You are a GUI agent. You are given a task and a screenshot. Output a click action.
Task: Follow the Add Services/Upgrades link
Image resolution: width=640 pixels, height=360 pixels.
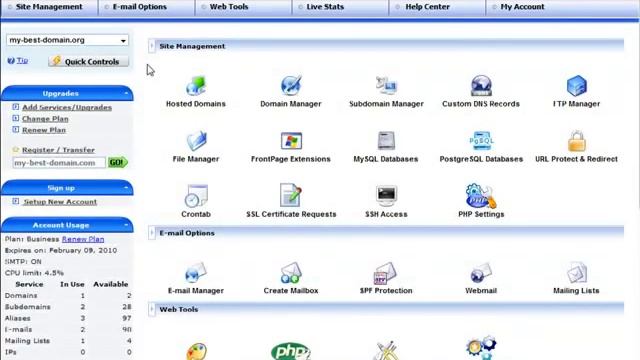[67, 107]
